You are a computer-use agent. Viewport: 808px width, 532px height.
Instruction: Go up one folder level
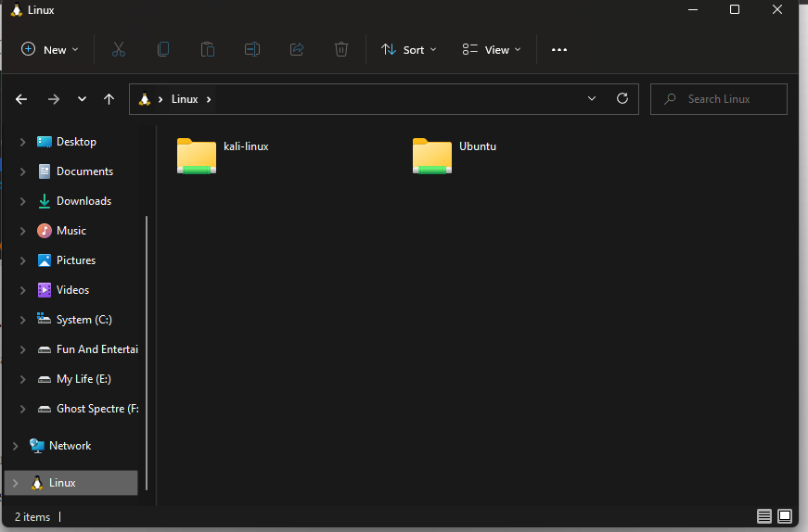pyautogui.click(x=109, y=99)
